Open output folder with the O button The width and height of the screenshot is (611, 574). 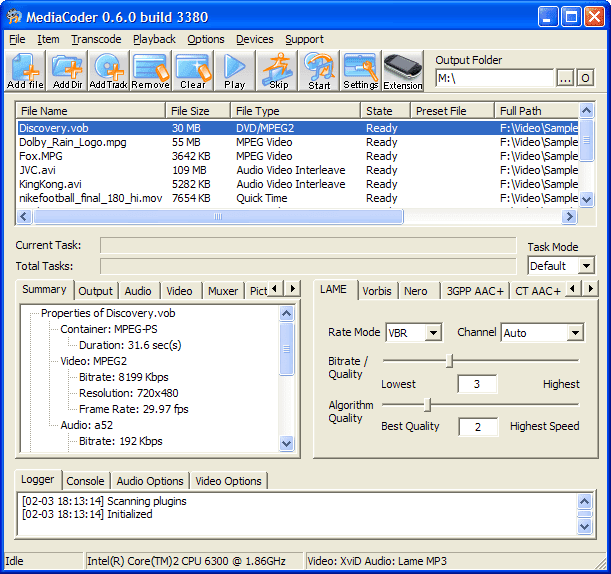click(585, 78)
